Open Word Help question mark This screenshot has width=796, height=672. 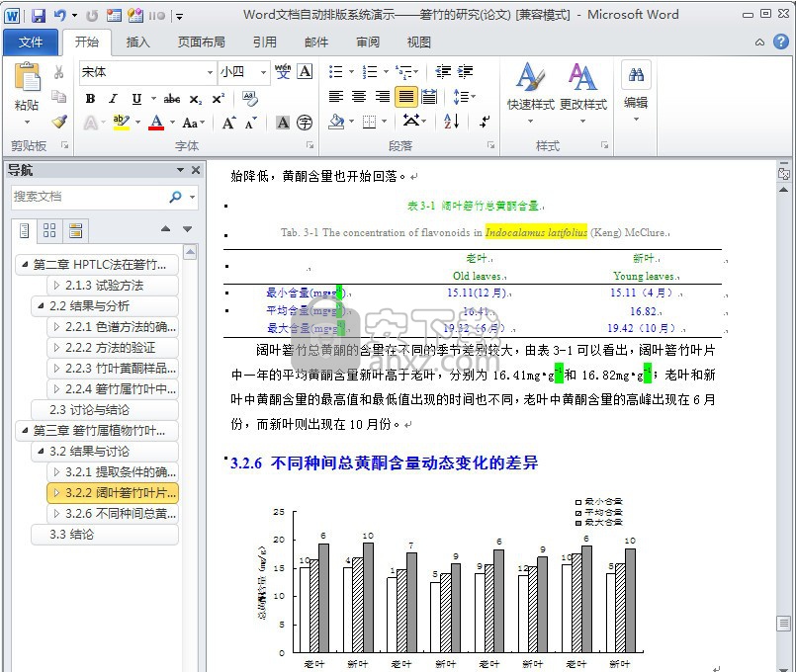[781, 42]
